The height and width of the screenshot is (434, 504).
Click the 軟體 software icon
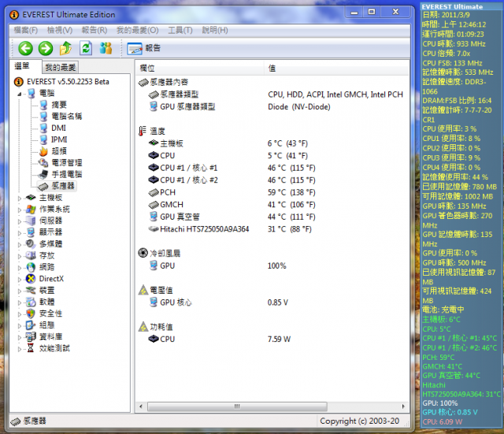click(x=31, y=302)
